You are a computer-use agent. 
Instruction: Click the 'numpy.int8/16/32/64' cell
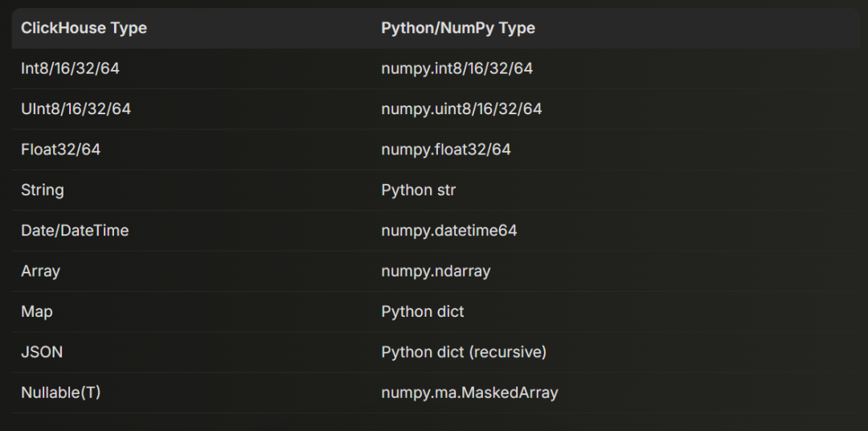tap(457, 68)
